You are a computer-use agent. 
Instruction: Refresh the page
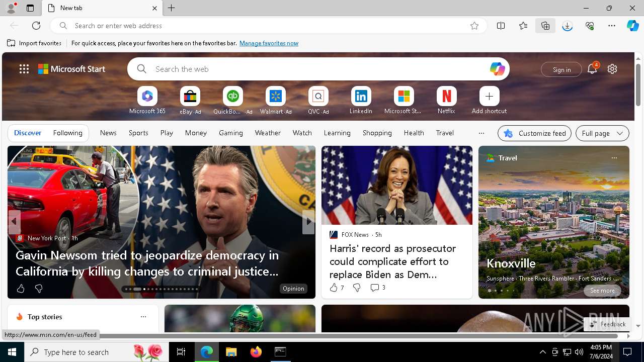point(36,26)
